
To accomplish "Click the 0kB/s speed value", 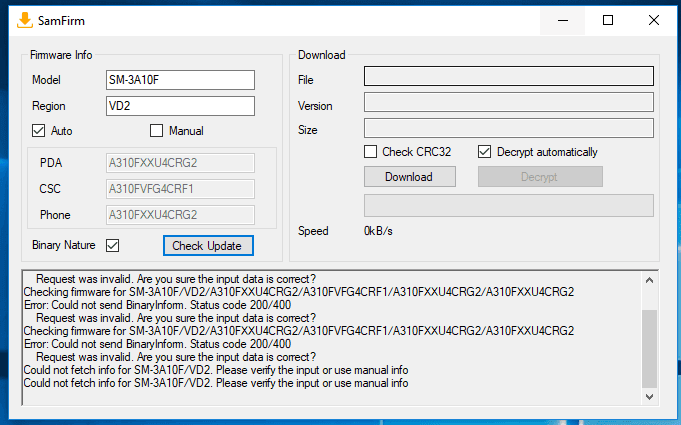I will [378, 231].
